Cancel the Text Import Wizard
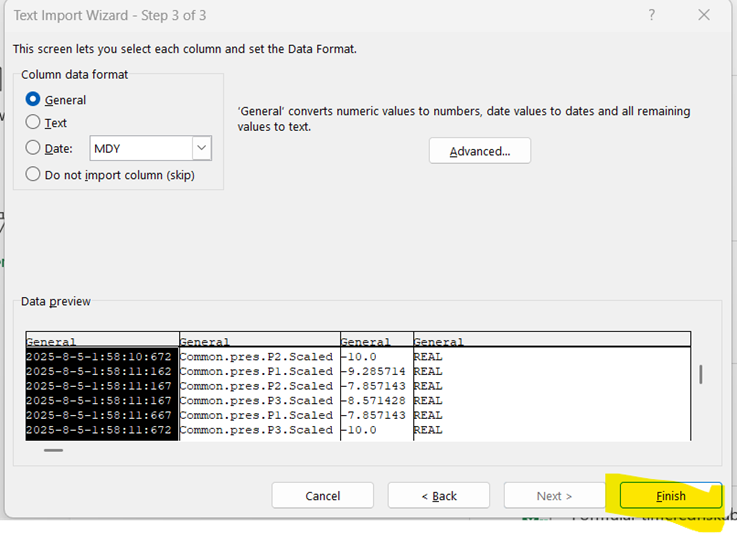Image resolution: width=737 pixels, height=534 pixels. pos(322,495)
